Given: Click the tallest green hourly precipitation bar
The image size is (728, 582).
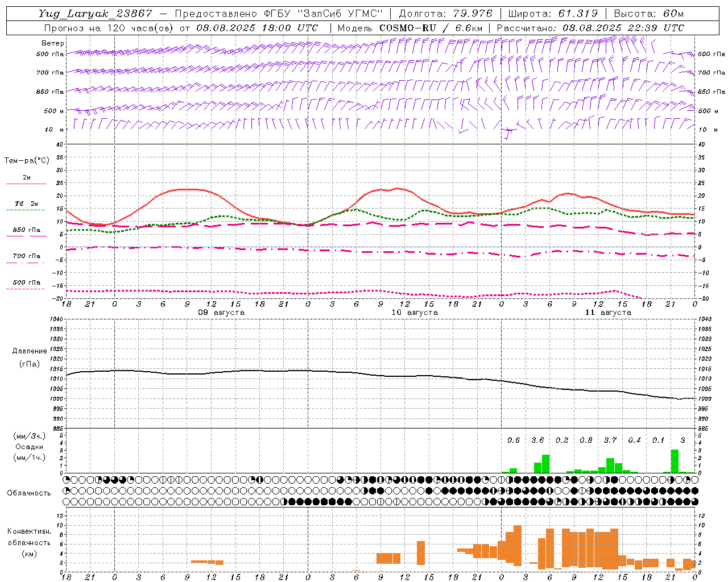Looking at the screenshot, I should 675,462.
